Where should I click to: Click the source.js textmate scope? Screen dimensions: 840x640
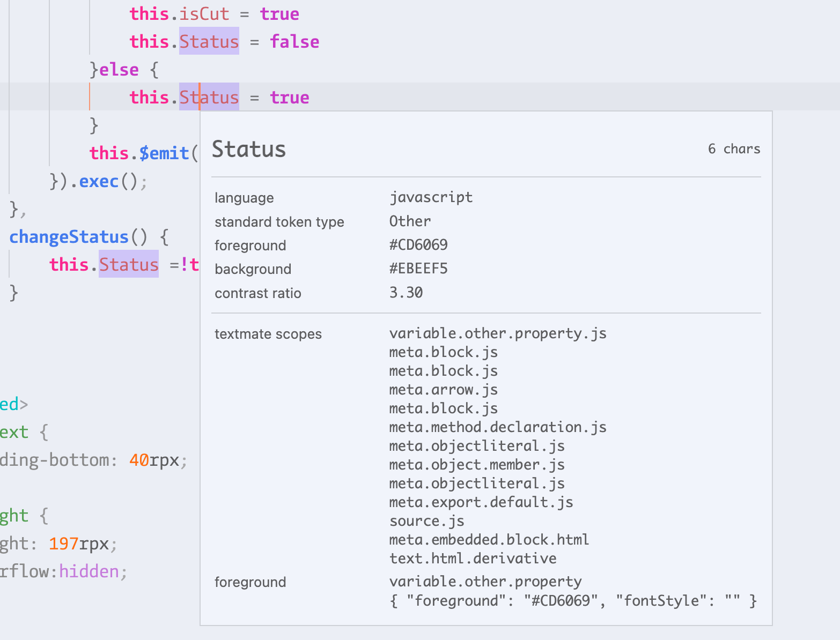click(426, 520)
